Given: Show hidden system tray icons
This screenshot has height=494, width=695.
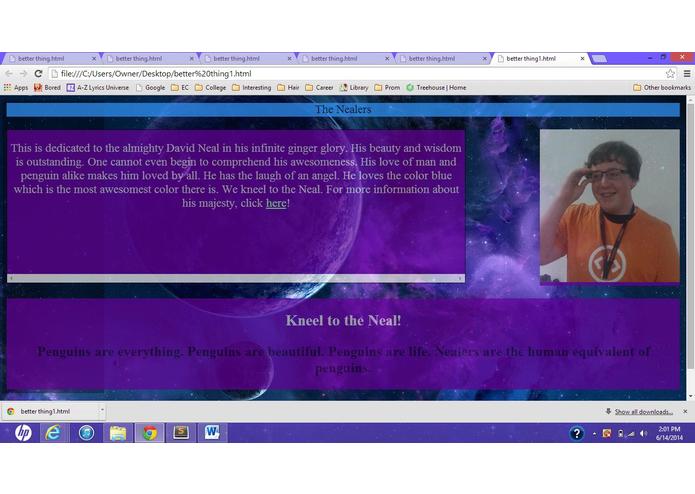Looking at the screenshot, I should coord(594,434).
